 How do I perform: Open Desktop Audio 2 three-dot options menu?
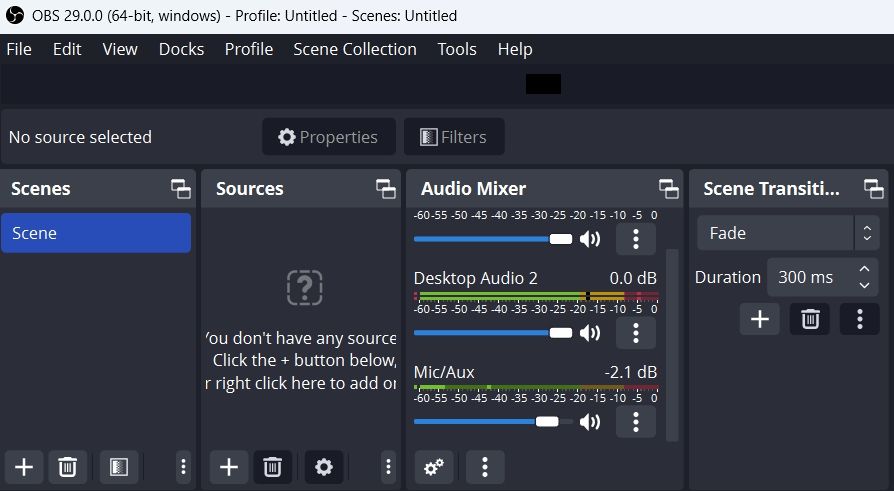[x=636, y=332]
